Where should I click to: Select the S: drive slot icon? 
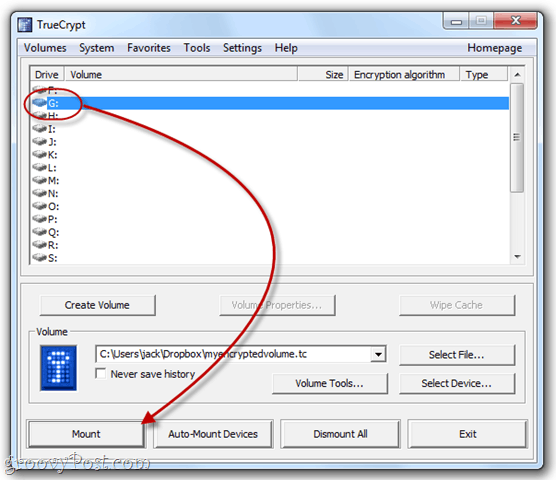39,258
